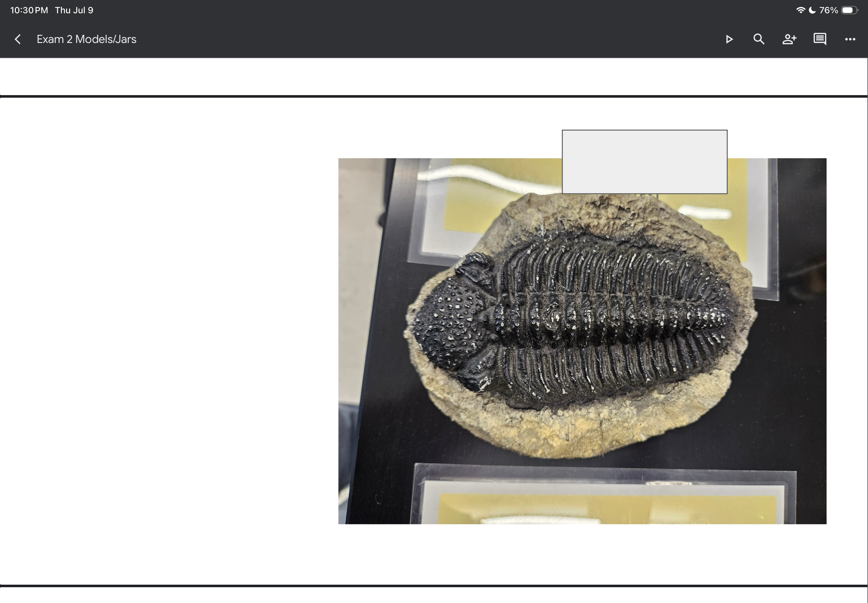
Task: Start the slideshow with the play icon
Action: pos(729,39)
